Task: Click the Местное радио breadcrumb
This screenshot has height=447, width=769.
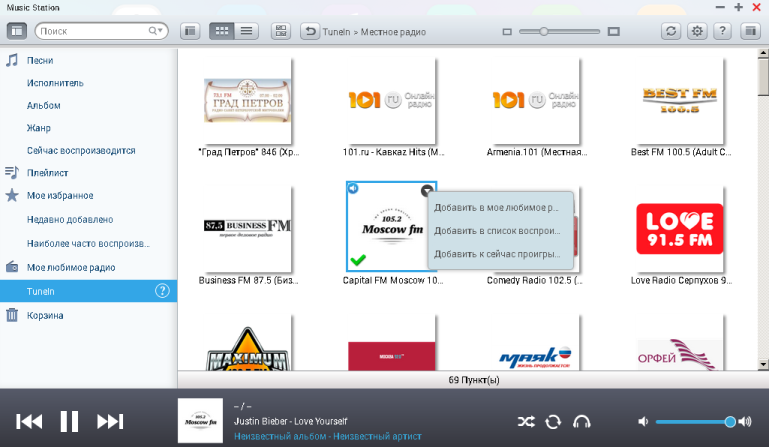Action: click(393, 32)
